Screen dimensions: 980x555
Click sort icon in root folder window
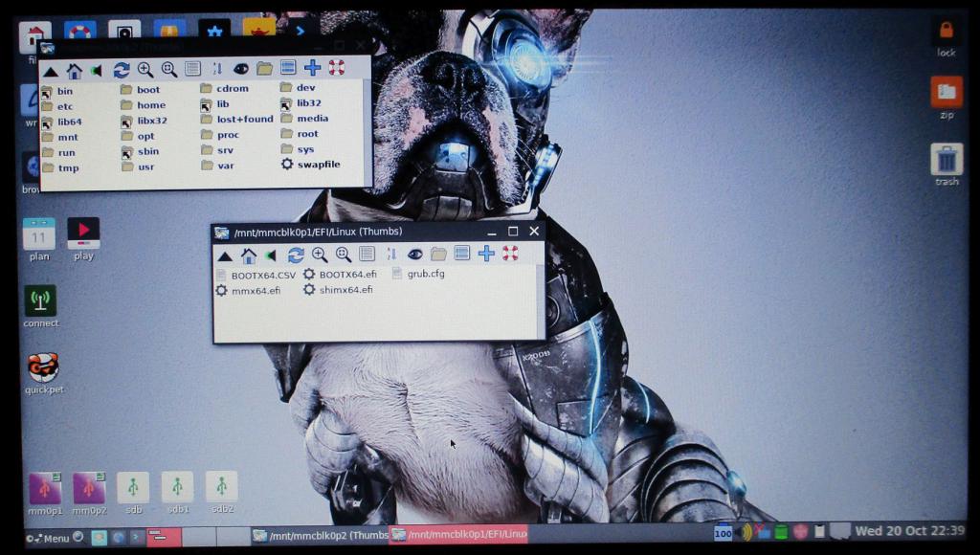click(217, 69)
